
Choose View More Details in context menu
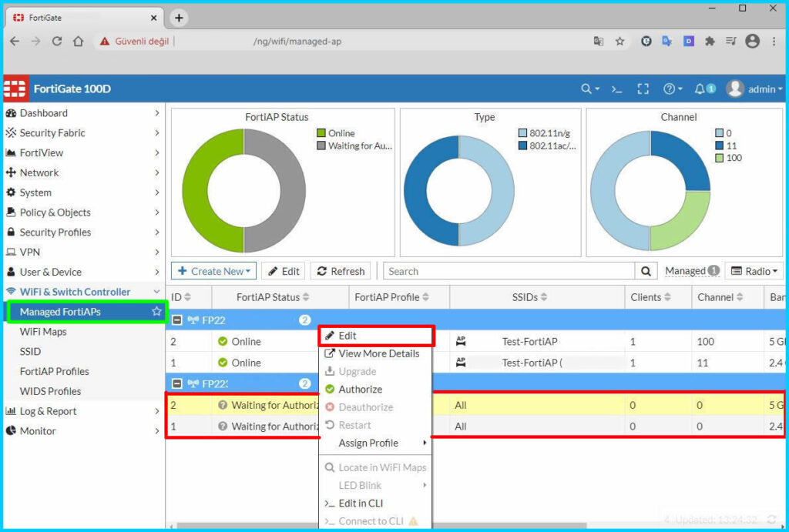[375, 353]
